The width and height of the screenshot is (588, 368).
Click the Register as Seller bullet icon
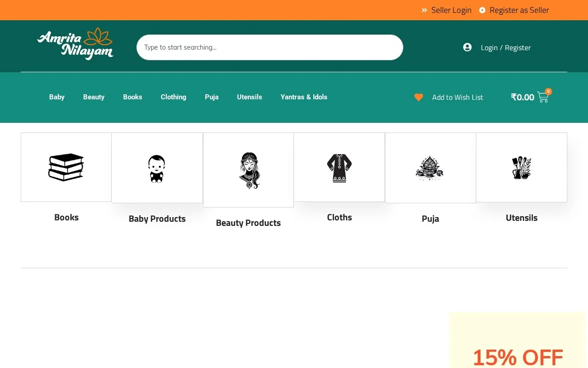482,10
